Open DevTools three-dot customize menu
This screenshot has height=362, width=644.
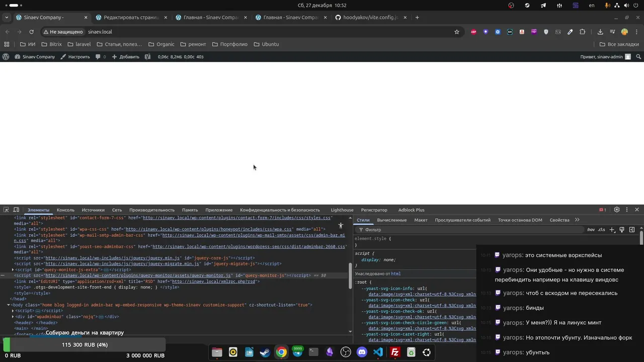627,210
